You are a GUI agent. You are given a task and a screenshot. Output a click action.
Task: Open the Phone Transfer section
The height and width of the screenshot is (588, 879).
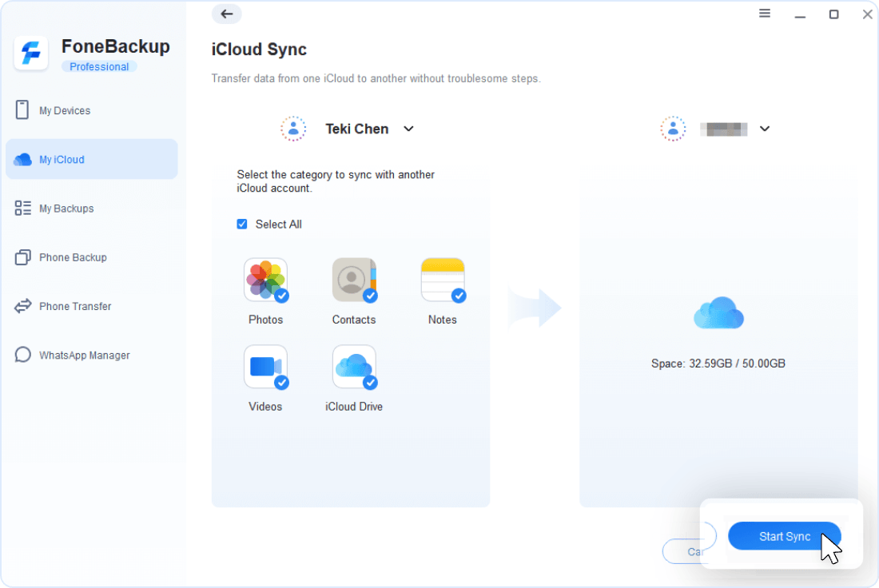(75, 306)
